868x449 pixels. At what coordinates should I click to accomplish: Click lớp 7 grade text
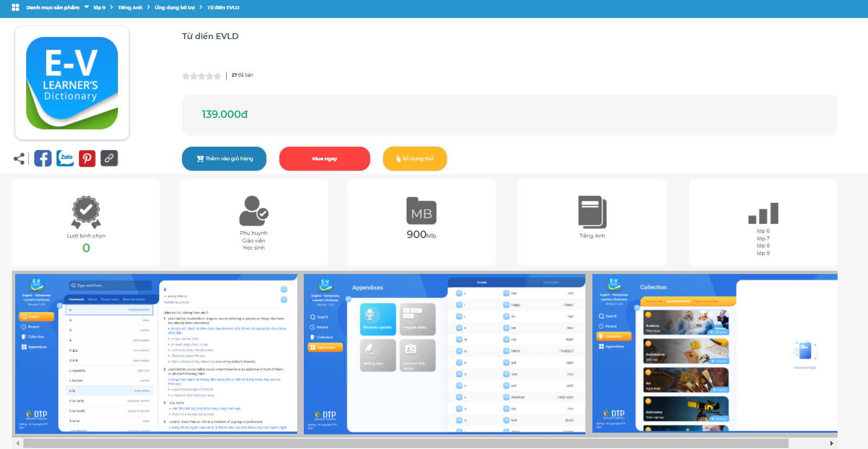tap(763, 239)
